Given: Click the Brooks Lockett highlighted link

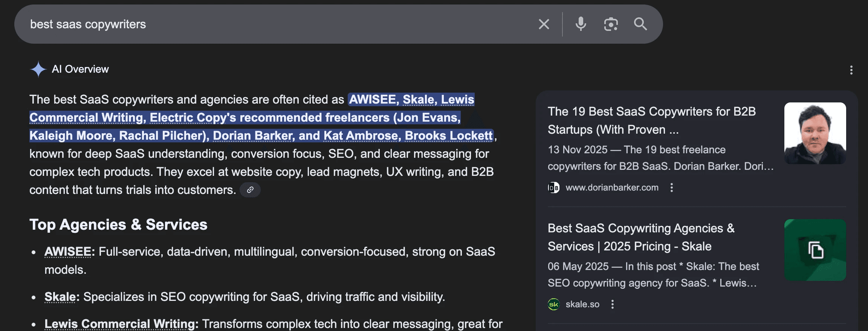Looking at the screenshot, I should tap(449, 136).
